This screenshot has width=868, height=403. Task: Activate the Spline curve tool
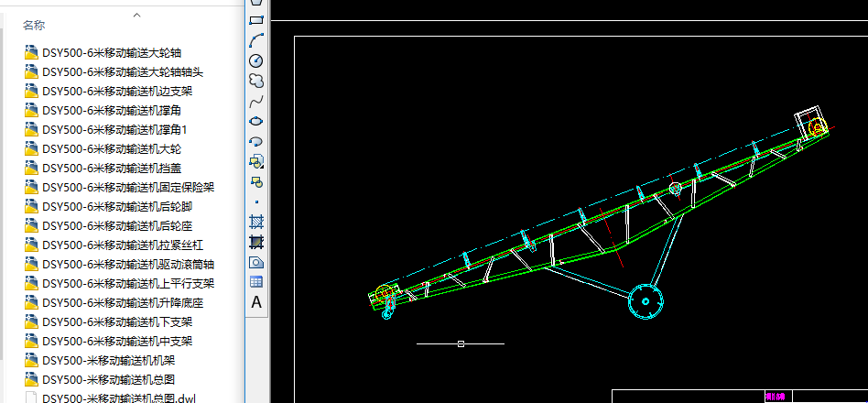[x=256, y=101]
